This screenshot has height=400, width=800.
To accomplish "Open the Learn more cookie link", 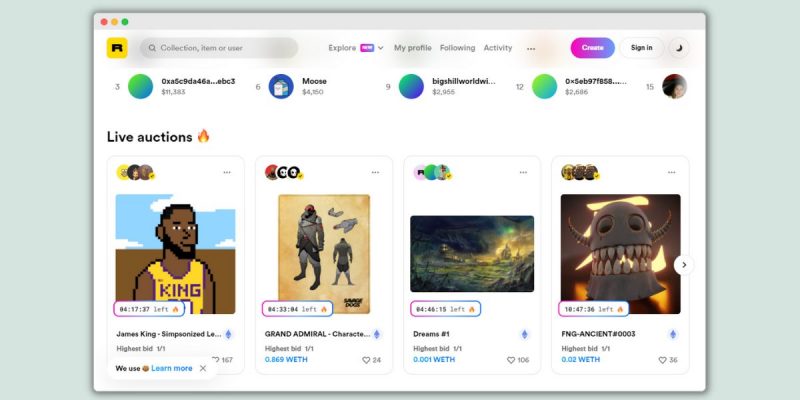I will click(172, 368).
